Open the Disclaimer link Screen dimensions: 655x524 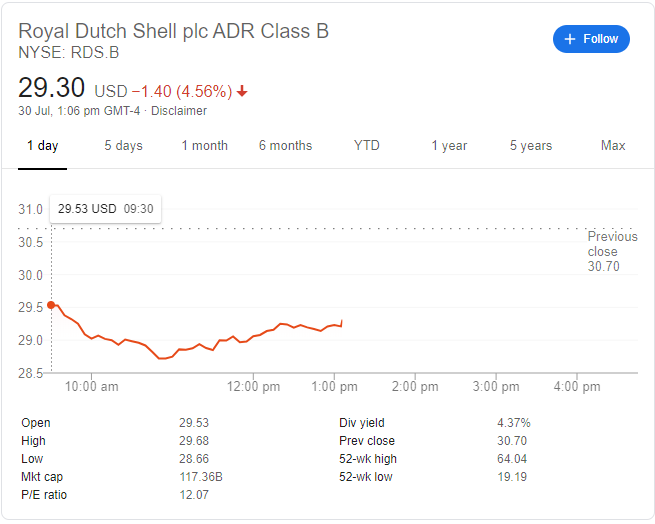click(179, 111)
